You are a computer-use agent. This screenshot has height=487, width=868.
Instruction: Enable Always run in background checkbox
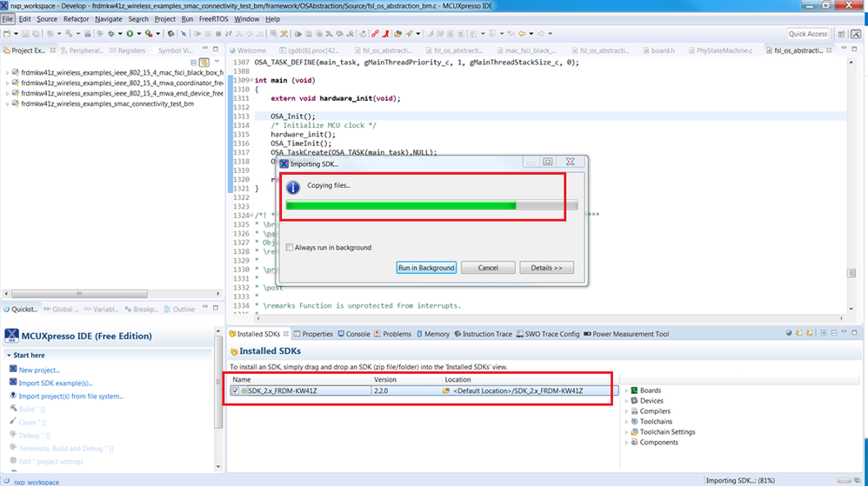tap(290, 247)
